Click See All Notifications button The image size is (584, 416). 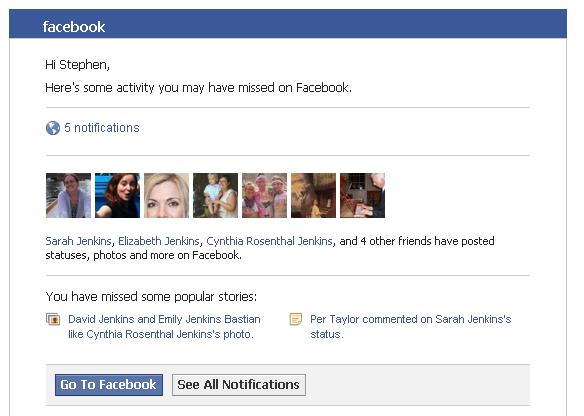(x=239, y=385)
